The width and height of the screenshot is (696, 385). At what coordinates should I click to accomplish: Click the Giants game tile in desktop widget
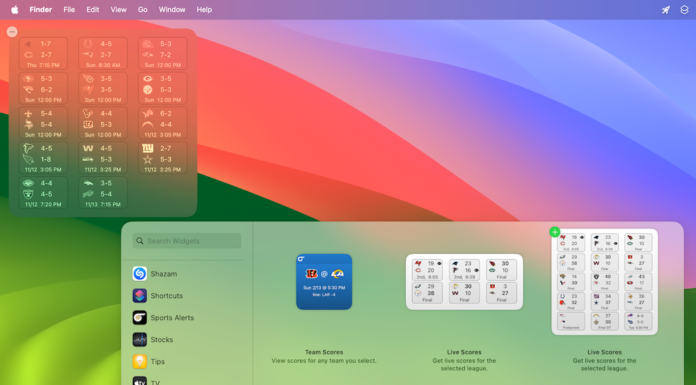point(162,158)
